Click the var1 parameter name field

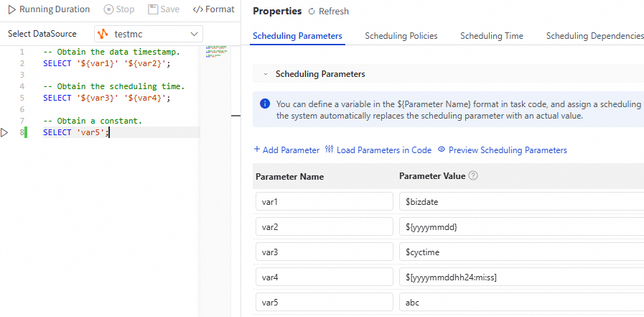[324, 202]
